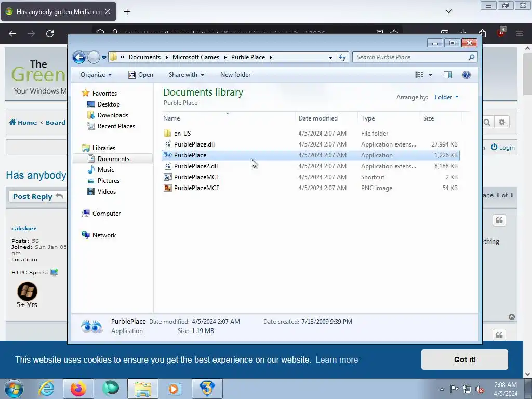The width and height of the screenshot is (532, 399).
Task: Open Firefox hamburger menu
Action: pos(520,33)
